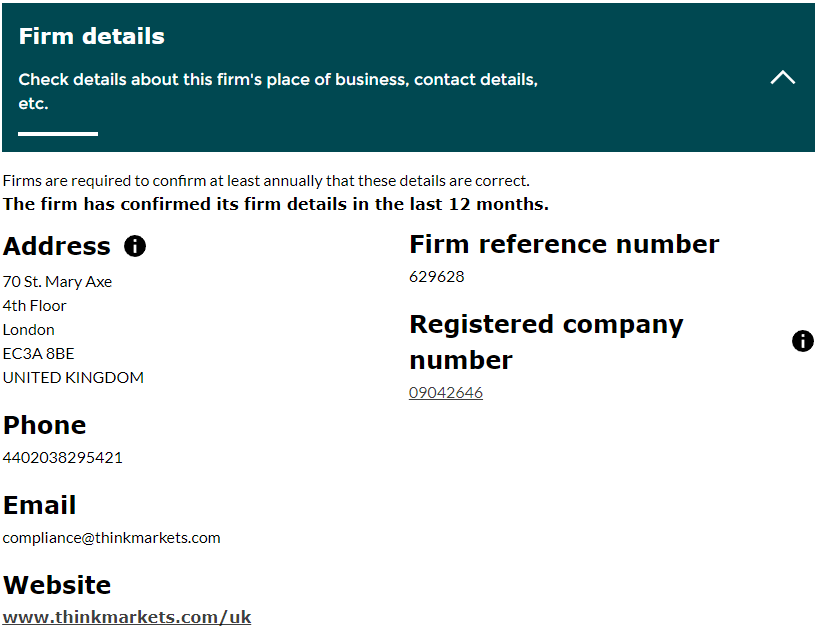Click the Address heading
Image resolution: width=816 pixels, height=629 pixels.
57,247
